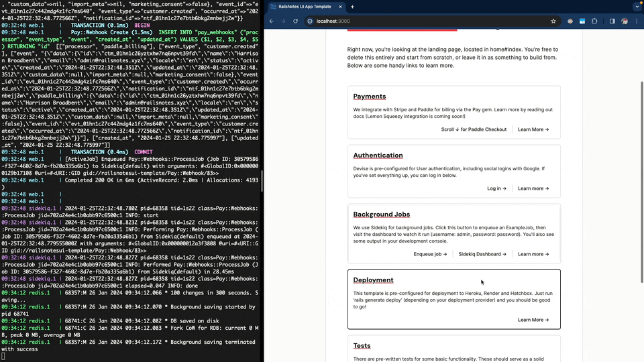Click the browser back arrow
644x362 pixels.
point(272,21)
